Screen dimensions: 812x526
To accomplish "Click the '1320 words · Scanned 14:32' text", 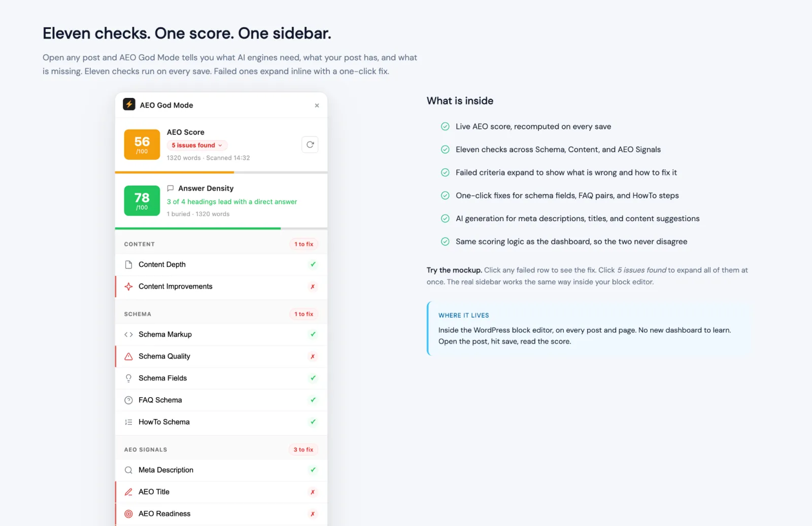I will pyautogui.click(x=208, y=158).
